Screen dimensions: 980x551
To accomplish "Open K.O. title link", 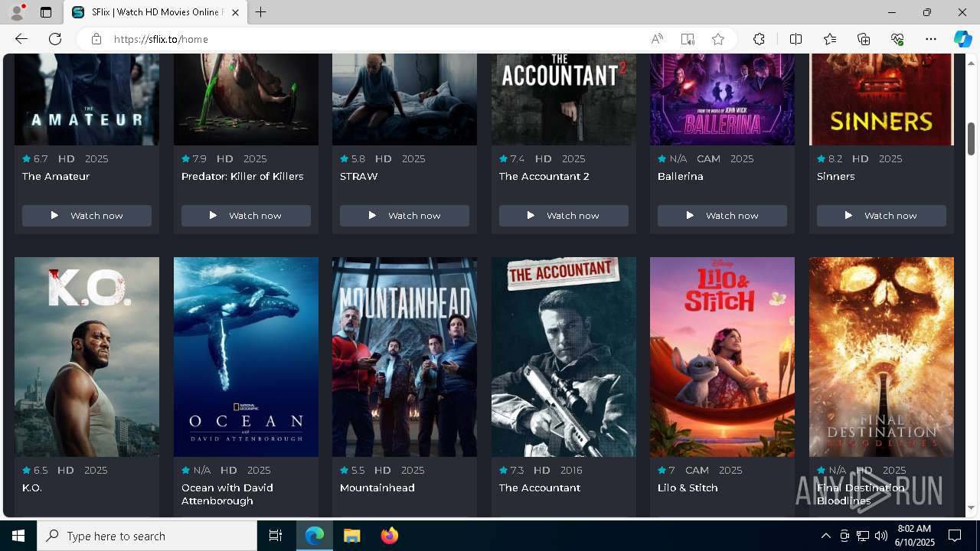I will pos(32,487).
